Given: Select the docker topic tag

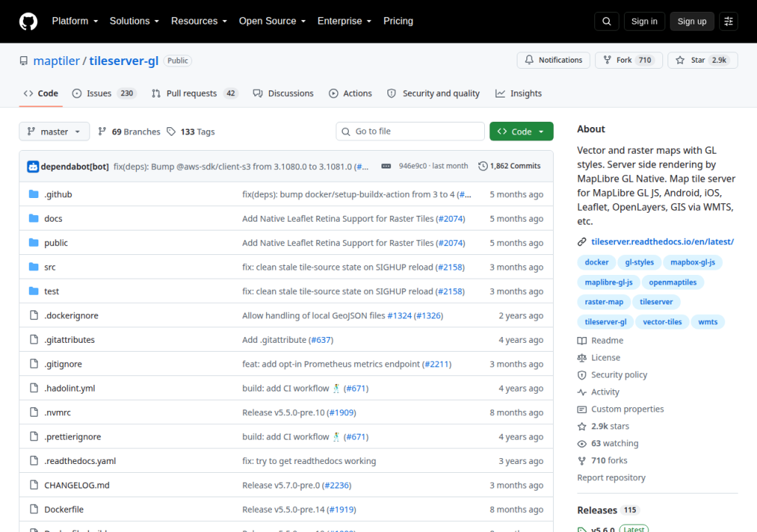Looking at the screenshot, I should 597,262.
